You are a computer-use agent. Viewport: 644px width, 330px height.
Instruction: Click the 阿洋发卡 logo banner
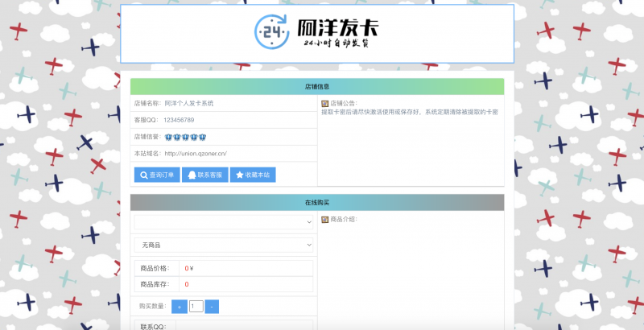pyautogui.click(x=317, y=34)
